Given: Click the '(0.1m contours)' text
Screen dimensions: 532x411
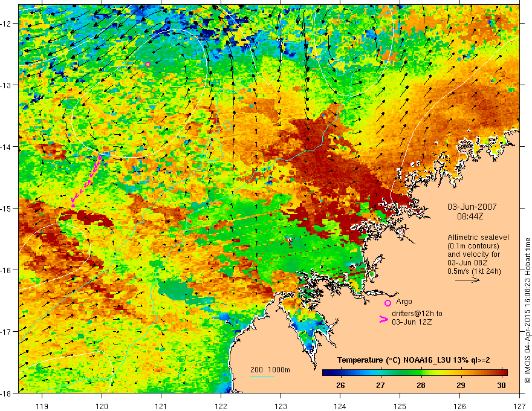Looking at the screenshot, I should [473, 246].
